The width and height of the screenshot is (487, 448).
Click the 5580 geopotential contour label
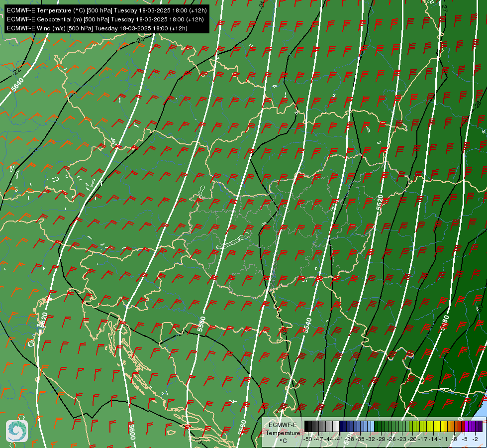(x=201, y=324)
